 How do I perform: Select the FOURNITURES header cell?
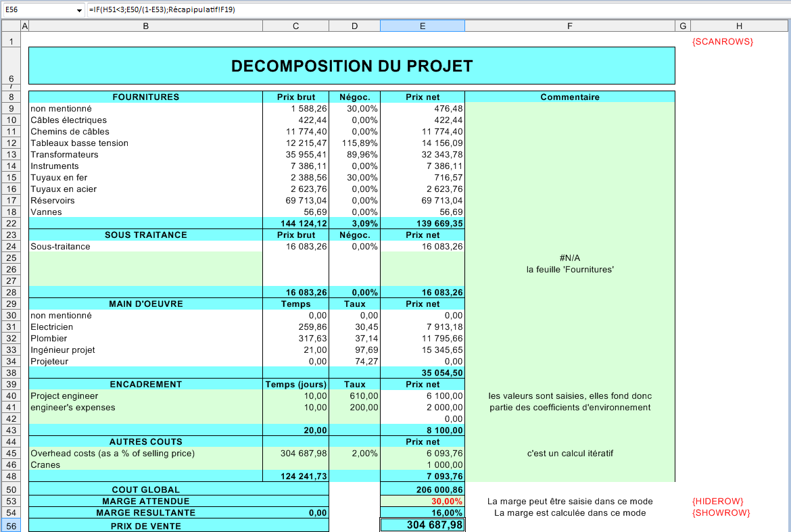146,97
